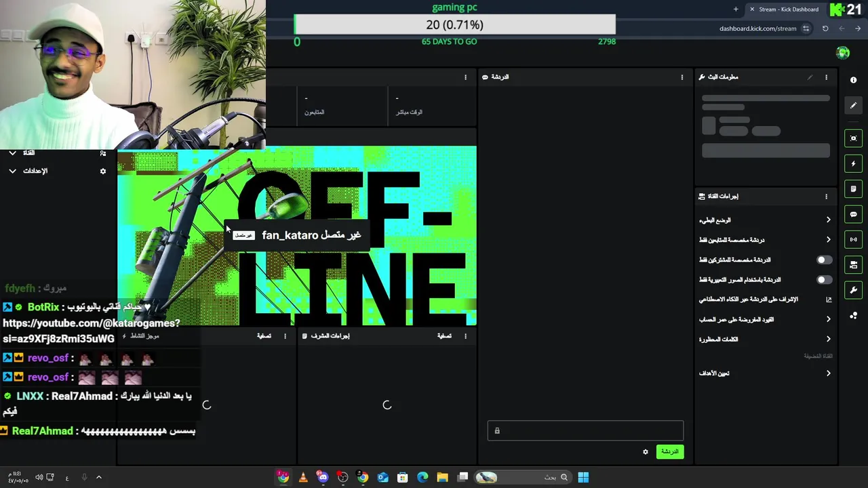Click the broadcast signal icon in right sidebar
Image resolution: width=868 pixels, height=488 pixels.
point(853,239)
